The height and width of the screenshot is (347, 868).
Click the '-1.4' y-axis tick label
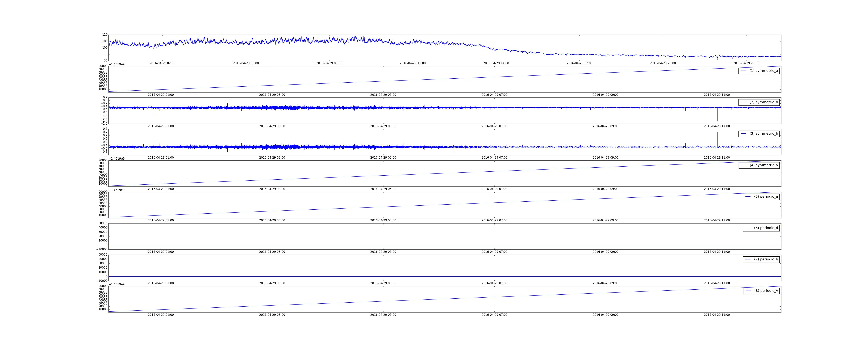click(x=105, y=121)
